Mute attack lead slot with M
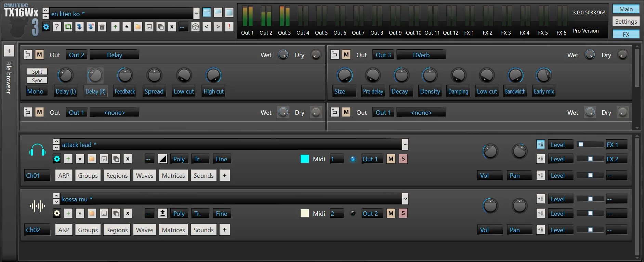644x262 pixels. point(391,159)
